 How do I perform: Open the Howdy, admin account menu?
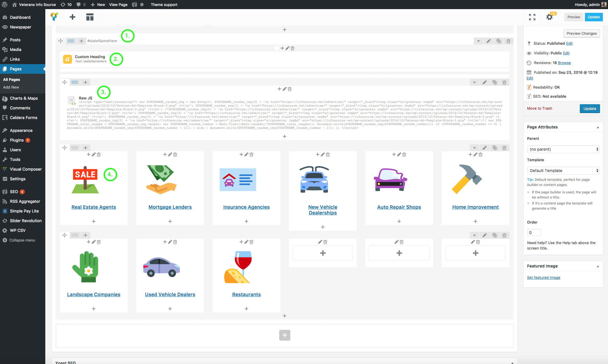click(590, 5)
